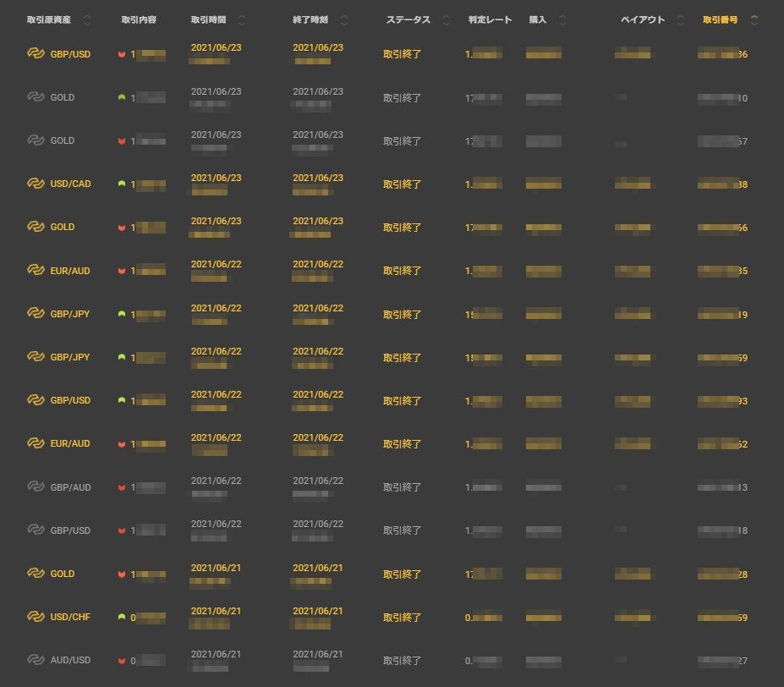784x687 pixels.
Task: Toggle sort arrows next to ステータス header
Action: tap(447, 20)
